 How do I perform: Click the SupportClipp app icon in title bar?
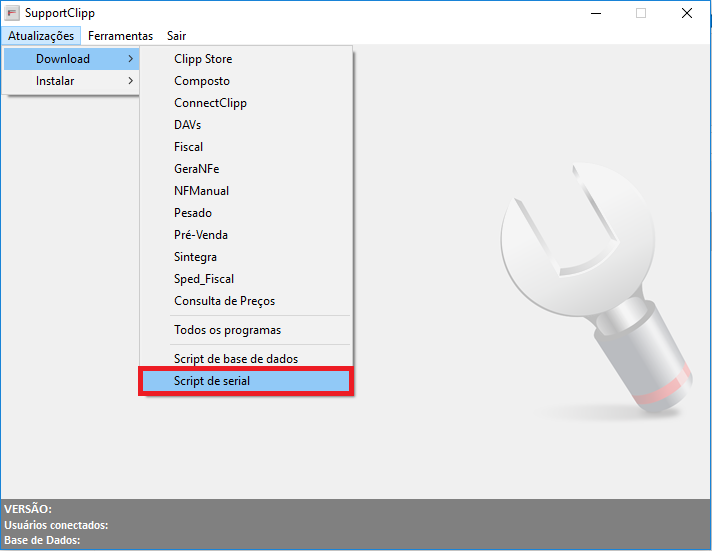pyautogui.click(x=13, y=13)
